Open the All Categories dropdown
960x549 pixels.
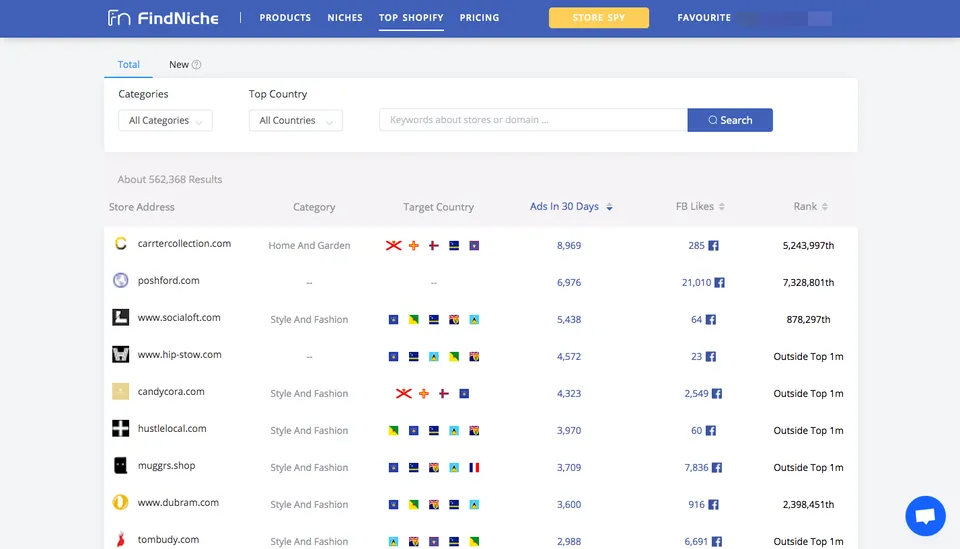(165, 121)
